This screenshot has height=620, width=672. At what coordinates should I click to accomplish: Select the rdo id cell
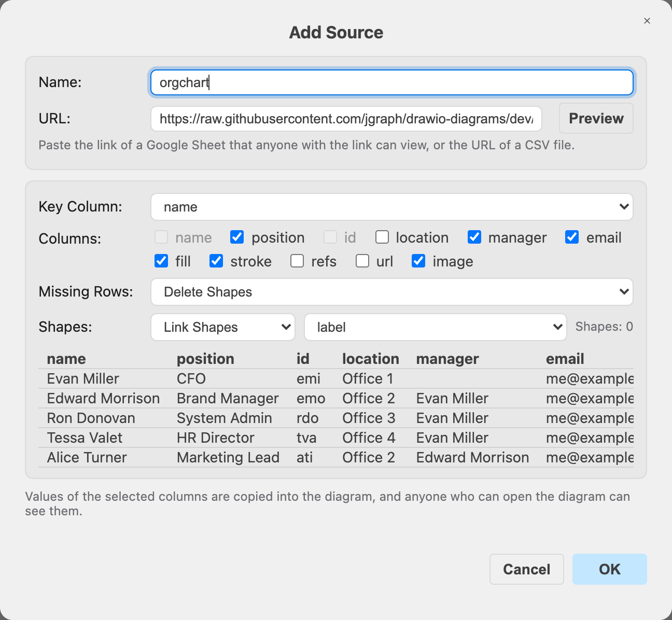(307, 418)
